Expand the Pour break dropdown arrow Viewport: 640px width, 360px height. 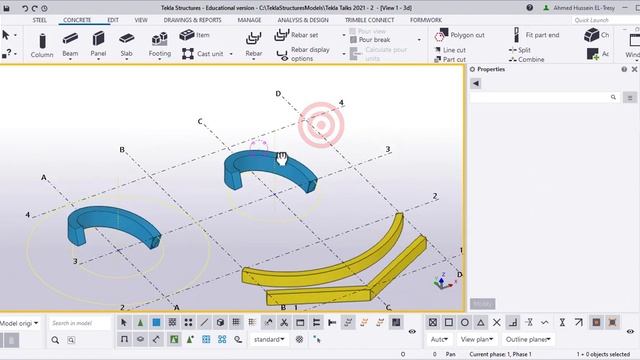pos(419,40)
